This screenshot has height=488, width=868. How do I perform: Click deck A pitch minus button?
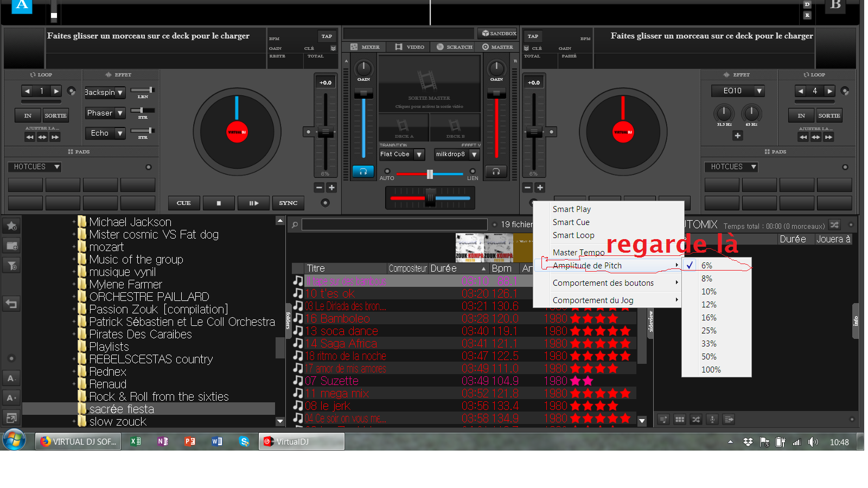point(319,188)
